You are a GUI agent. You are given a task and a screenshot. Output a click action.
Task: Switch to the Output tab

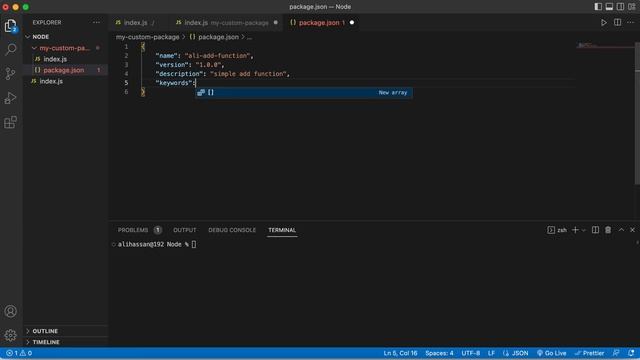(x=184, y=230)
